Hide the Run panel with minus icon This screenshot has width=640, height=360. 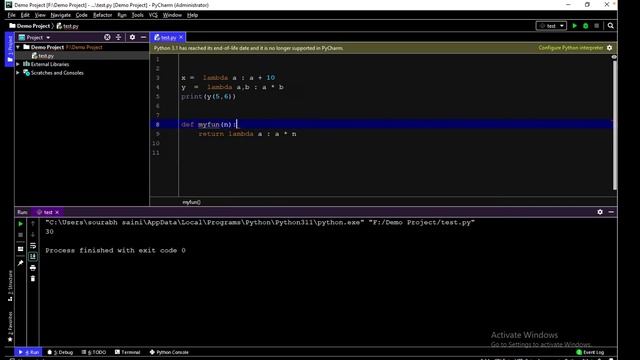[x=611, y=212]
